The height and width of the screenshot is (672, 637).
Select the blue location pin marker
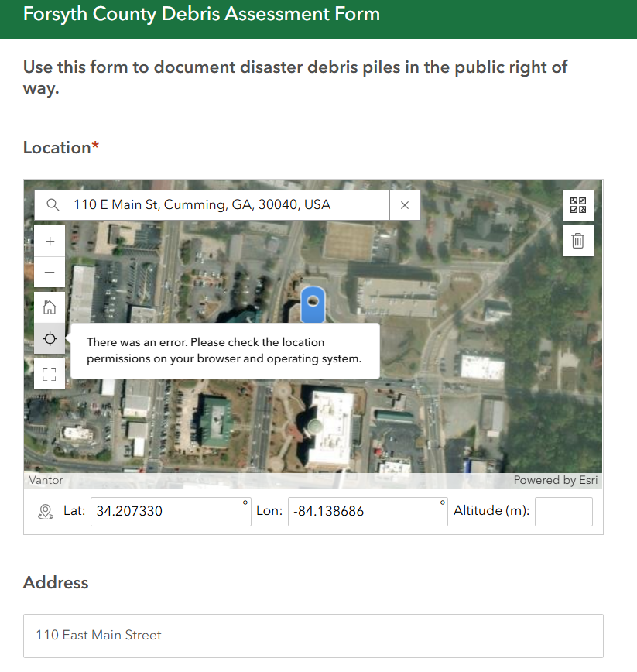tap(312, 303)
